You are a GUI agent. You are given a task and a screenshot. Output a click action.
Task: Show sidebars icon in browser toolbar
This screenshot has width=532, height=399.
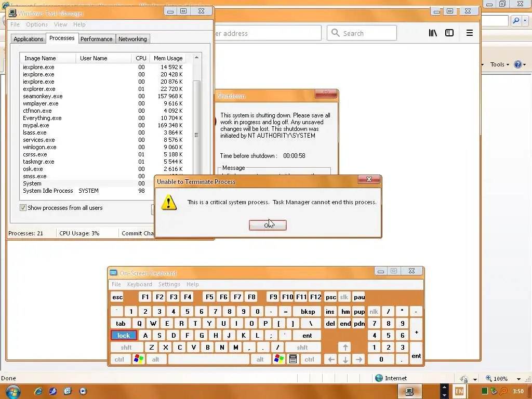(x=449, y=33)
